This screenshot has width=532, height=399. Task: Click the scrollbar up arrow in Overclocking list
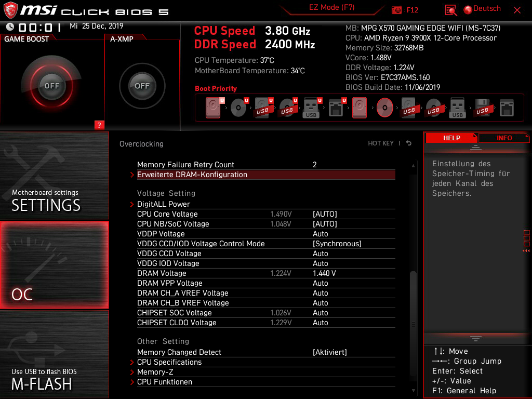413,166
